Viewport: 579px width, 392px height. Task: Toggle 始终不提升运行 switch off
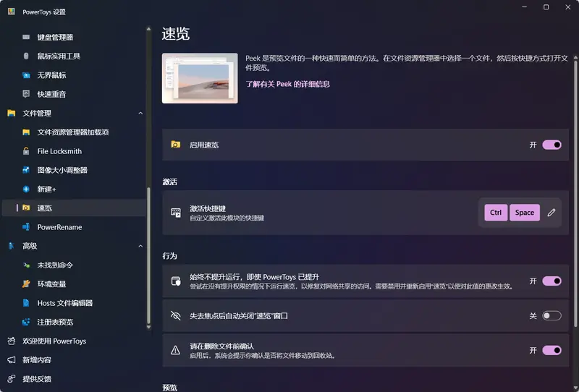551,281
